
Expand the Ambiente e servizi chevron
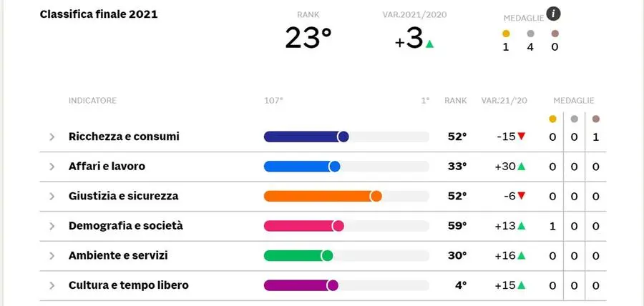point(52,256)
